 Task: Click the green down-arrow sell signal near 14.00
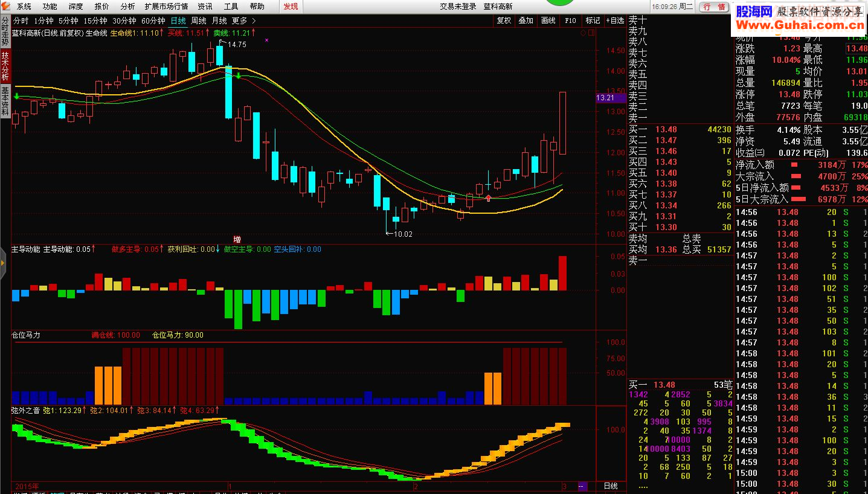(x=239, y=75)
